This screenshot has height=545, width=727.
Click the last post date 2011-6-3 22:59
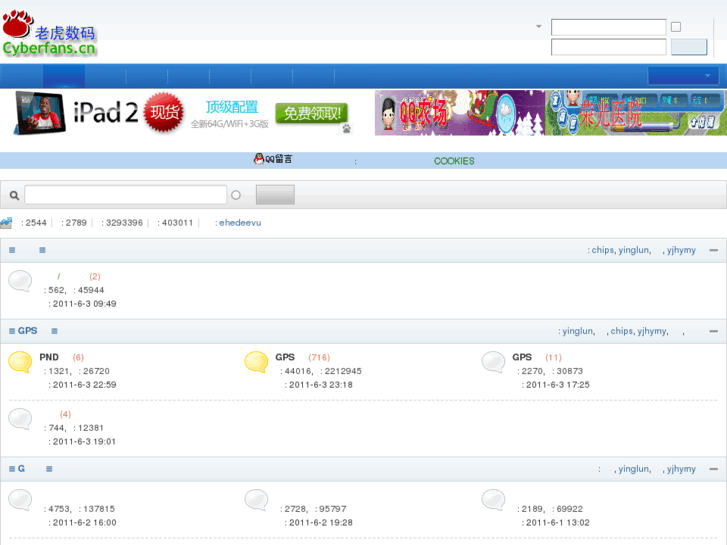84,385
